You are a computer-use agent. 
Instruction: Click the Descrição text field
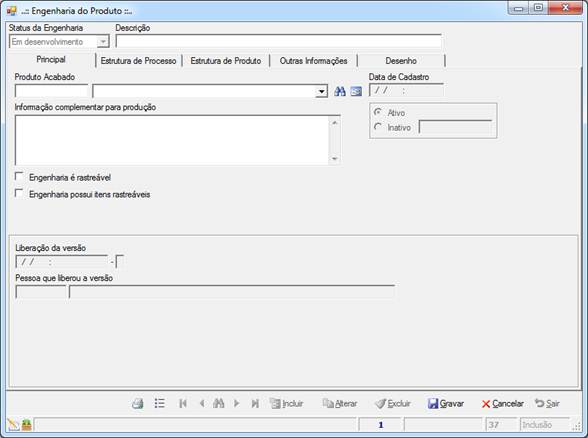pyautogui.click(x=279, y=42)
